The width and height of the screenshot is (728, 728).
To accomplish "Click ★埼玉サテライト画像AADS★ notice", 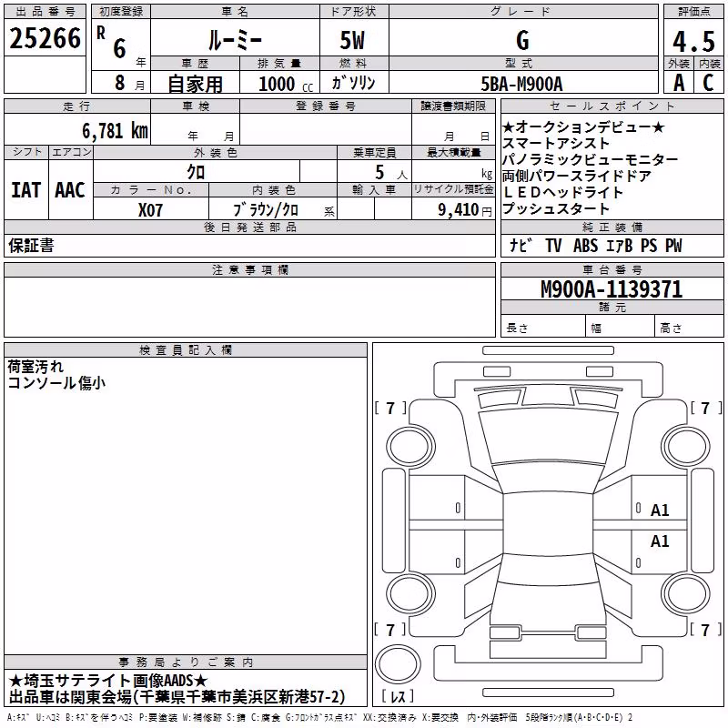I will 107,681.
